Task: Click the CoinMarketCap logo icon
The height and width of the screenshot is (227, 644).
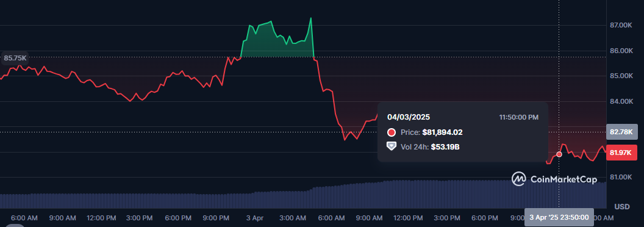Action: pos(519,179)
